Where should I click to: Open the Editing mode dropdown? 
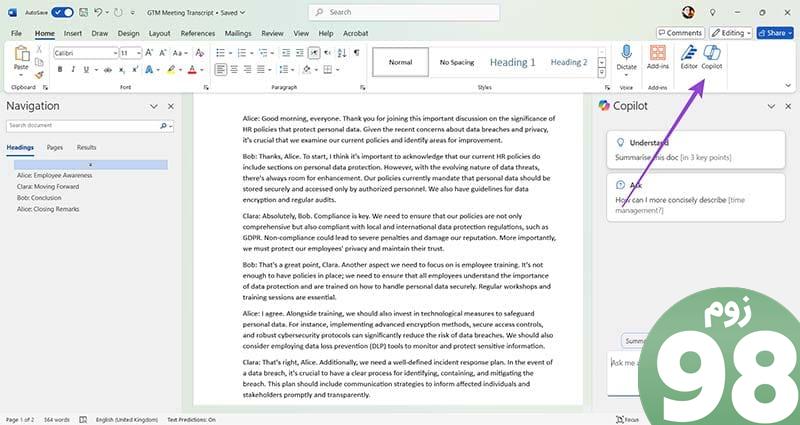[731, 33]
